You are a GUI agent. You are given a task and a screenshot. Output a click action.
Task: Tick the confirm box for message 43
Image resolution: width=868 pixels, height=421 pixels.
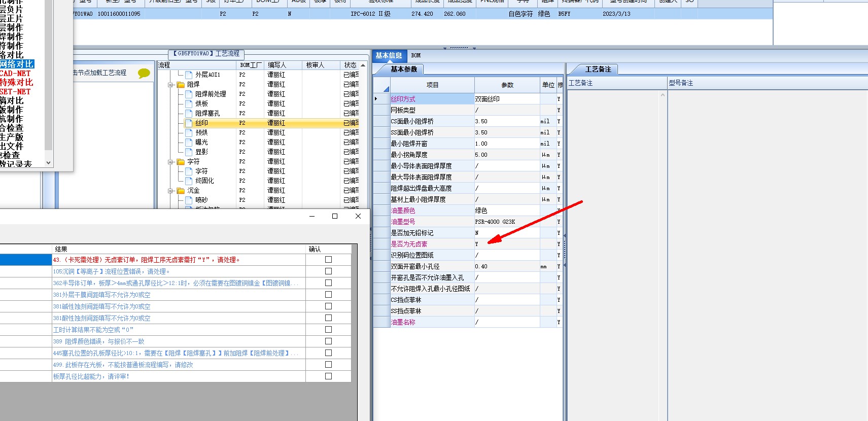point(328,259)
